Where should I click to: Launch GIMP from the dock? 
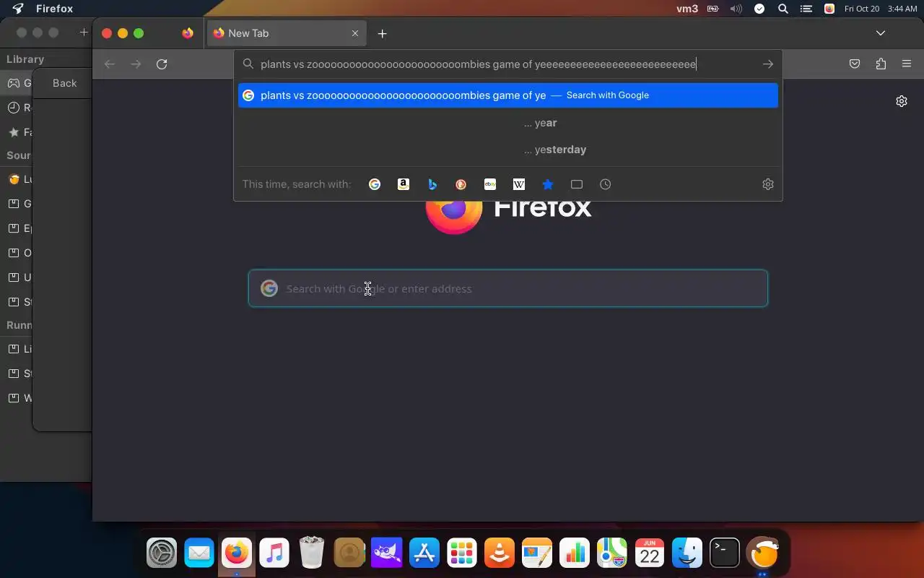pyautogui.click(x=387, y=554)
